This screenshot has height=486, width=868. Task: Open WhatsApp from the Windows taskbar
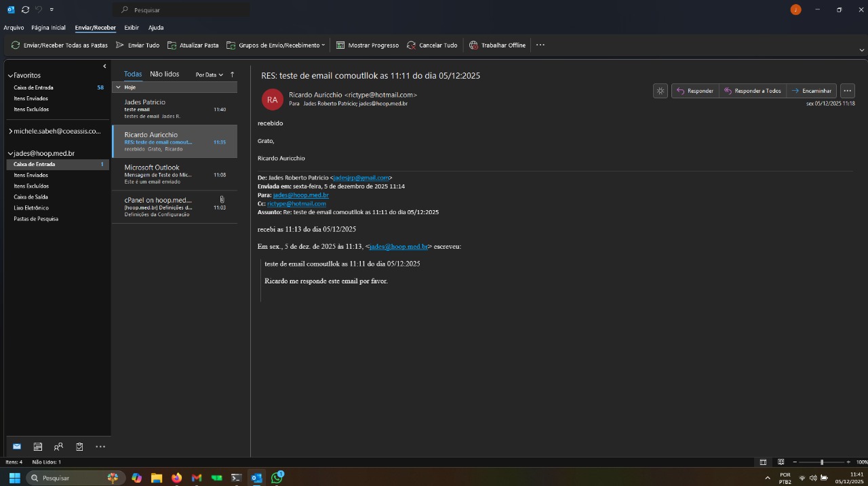tap(277, 478)
